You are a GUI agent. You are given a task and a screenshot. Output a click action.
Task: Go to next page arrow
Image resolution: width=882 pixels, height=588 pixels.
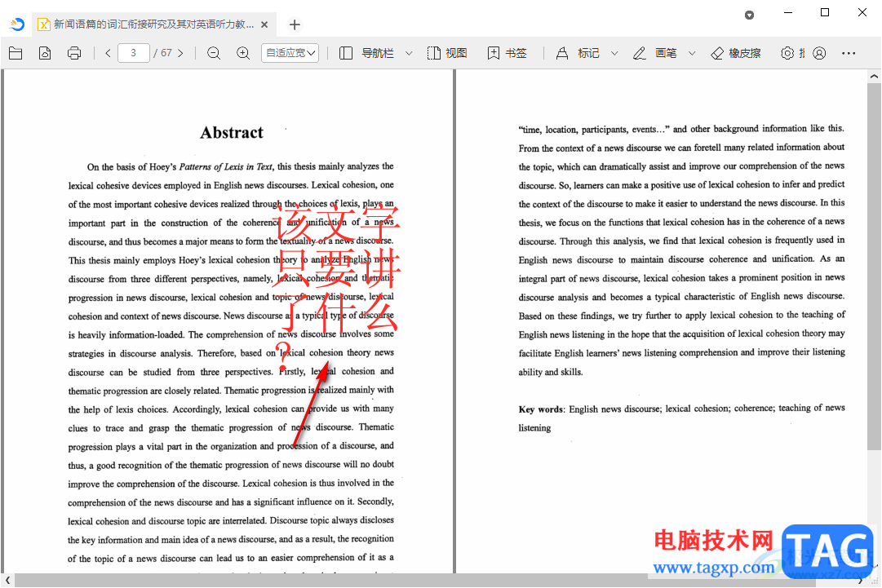(x=180, y=53)
